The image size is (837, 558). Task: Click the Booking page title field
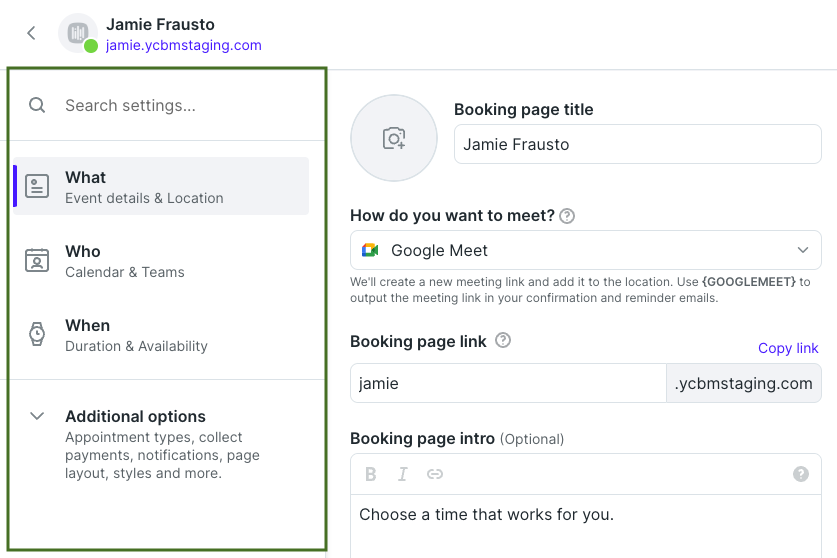coord(637,144)
